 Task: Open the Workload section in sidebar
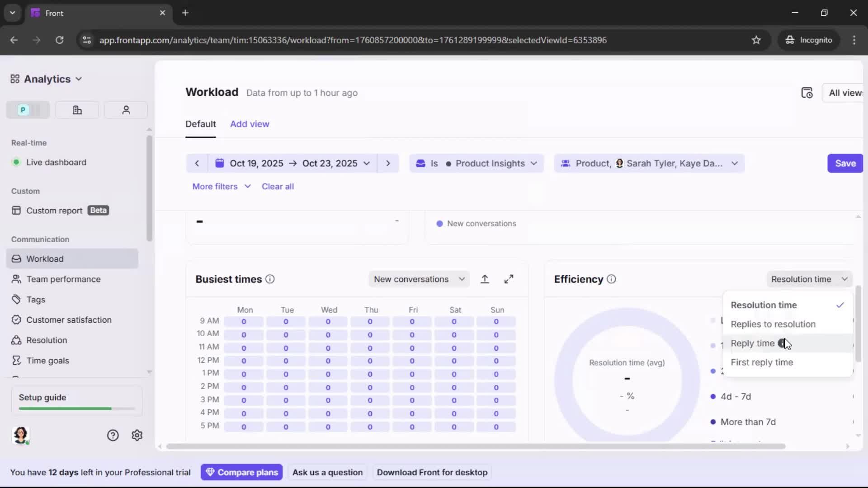pyautogui.click(x=45, y=258)
